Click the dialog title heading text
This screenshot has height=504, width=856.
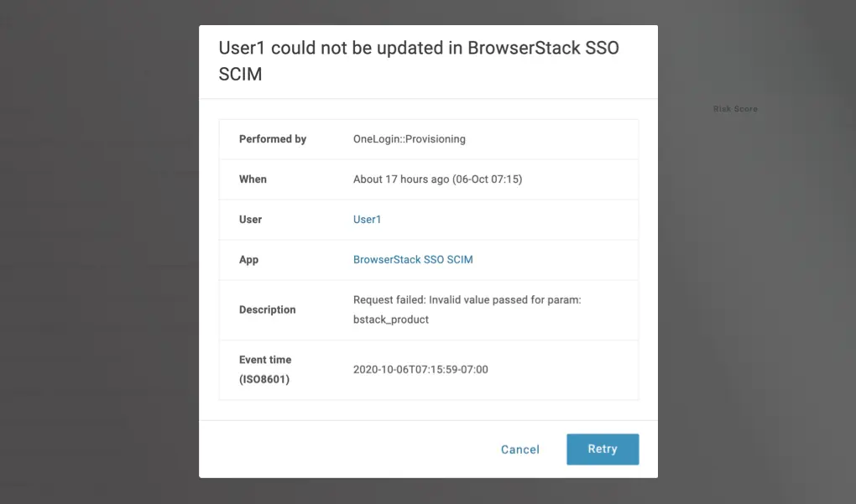click(x=418, y=48)
